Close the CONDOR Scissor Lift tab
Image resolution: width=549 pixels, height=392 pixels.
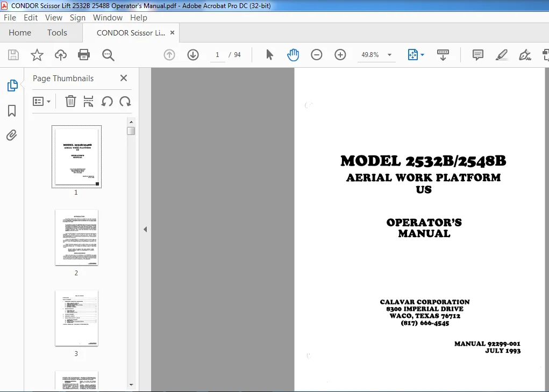[172, 33]
